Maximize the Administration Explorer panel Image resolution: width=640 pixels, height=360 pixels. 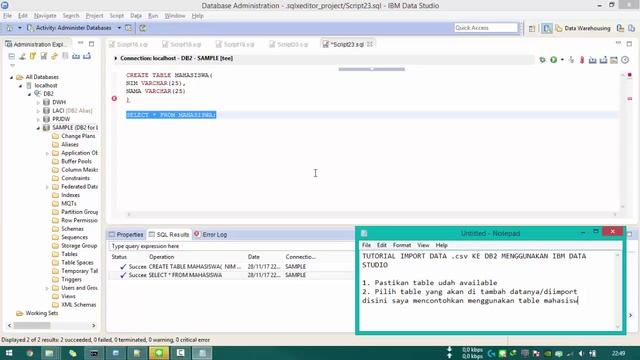(91, 44)
